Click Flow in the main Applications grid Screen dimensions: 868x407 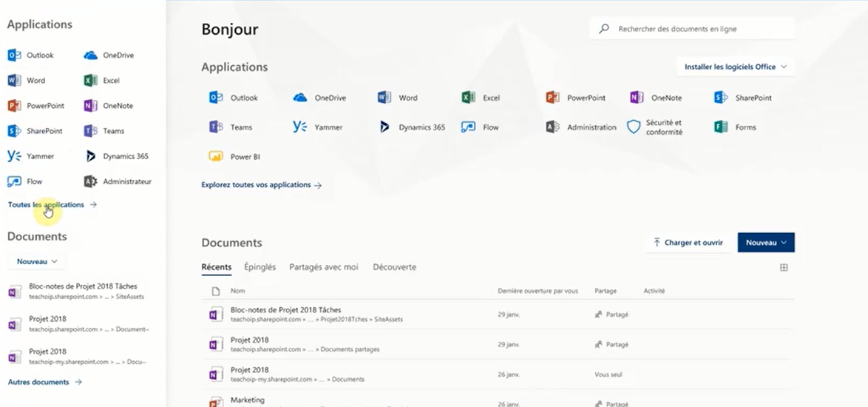point(480,127)
